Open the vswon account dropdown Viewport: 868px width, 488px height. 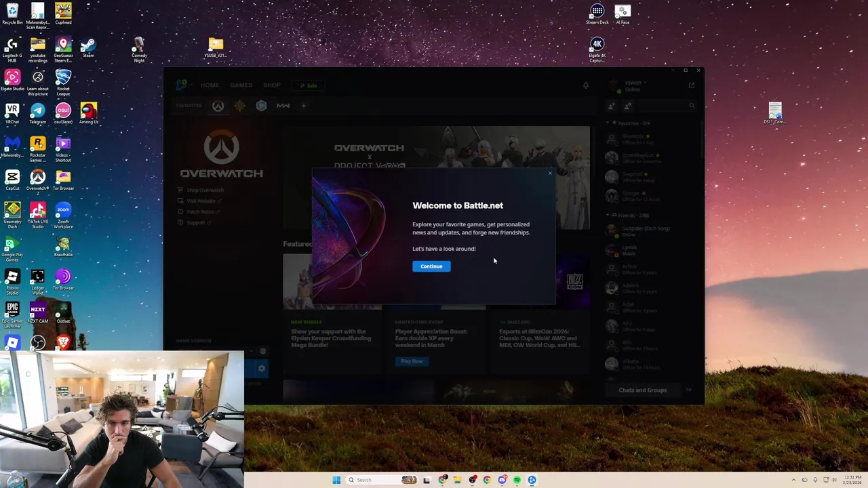(x=635, y=83)
